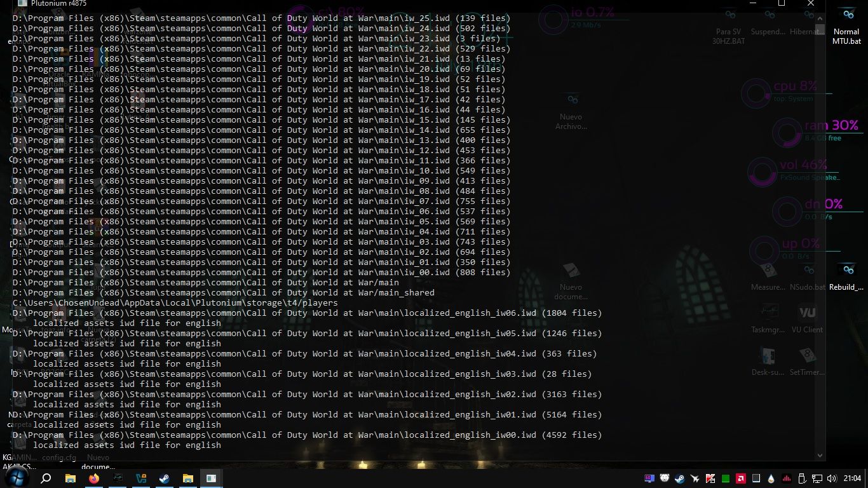The height and width of the screenshot is (488, 868).
Task: Launch Firefox from the taskbar
Action: 94,478
